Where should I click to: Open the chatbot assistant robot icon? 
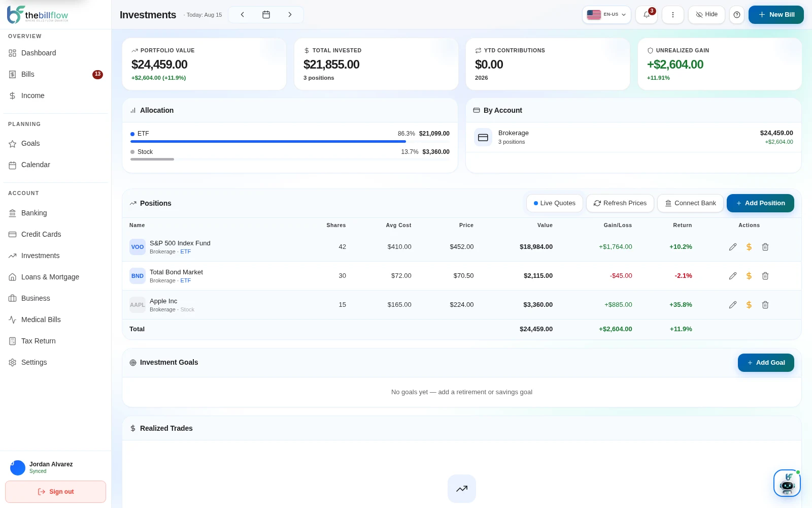click(x=787, y=483)
